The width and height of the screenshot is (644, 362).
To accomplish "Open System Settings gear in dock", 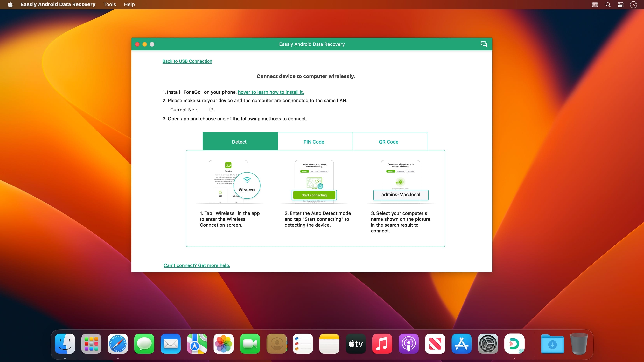I will tap(487, 344).
